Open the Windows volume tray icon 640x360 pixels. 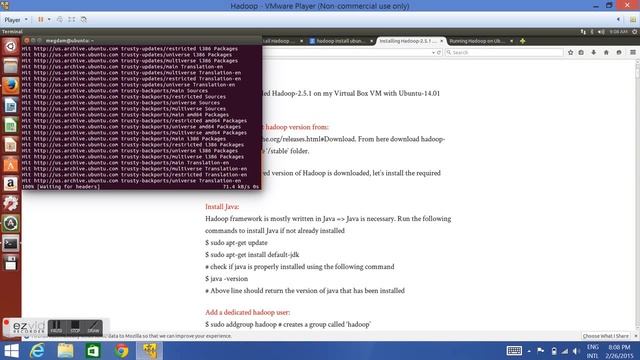576,351
